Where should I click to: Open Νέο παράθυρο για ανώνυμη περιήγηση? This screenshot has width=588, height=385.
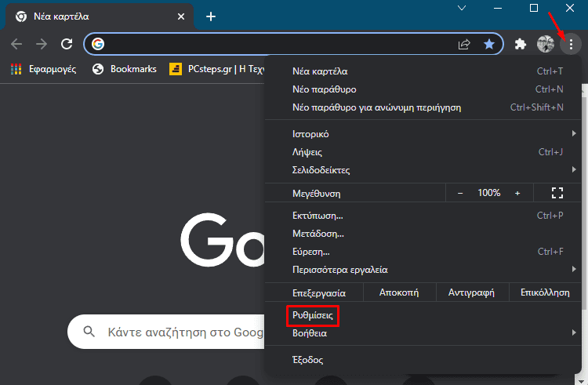pos(423,107)
